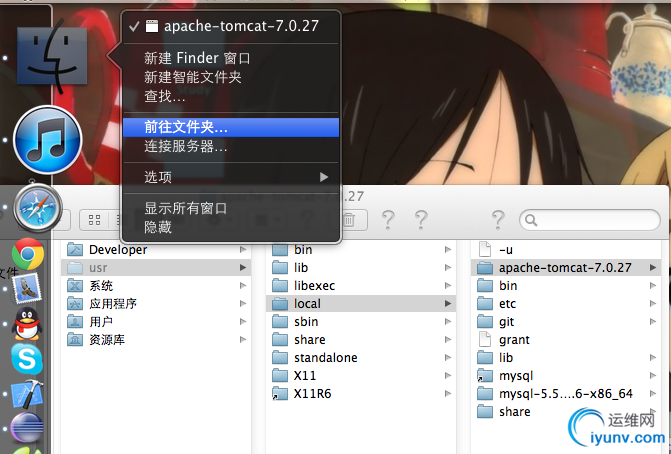The width and height of the screenshot is (671, 454).
Task: Expand arrow beside etc folder
Action: (x=653, y=303)
